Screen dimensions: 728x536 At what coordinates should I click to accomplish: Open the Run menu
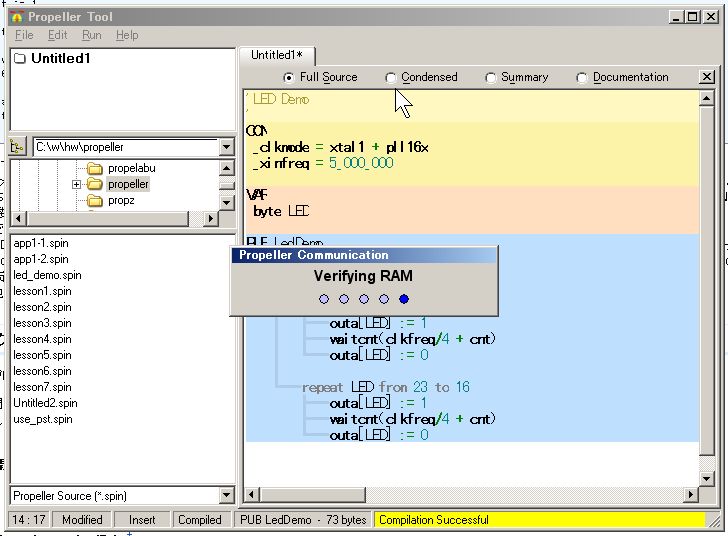click(91, 35)
